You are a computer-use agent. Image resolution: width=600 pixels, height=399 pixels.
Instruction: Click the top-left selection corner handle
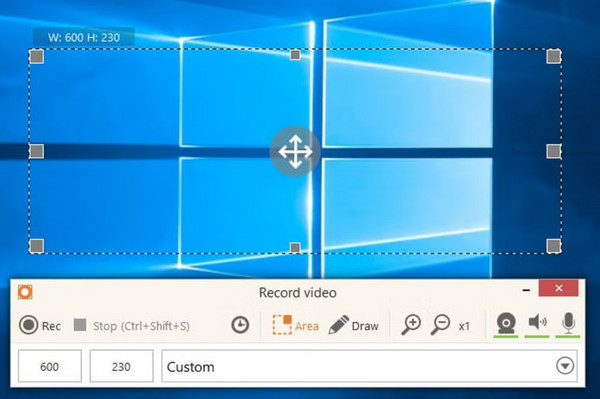point(36,57)
